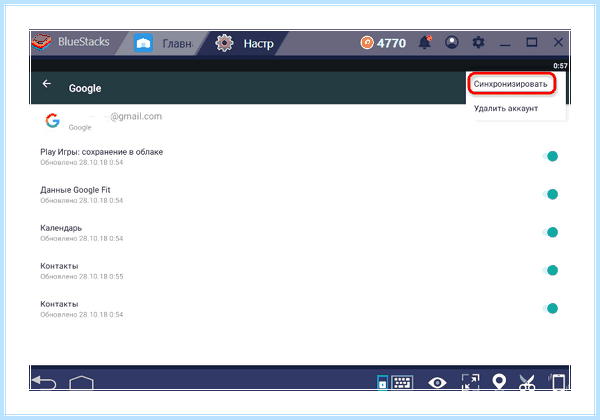Tap the Android back button in bottom bar
Image resolution: width=600 pixels, height=420 pixels.
(44, 382)
